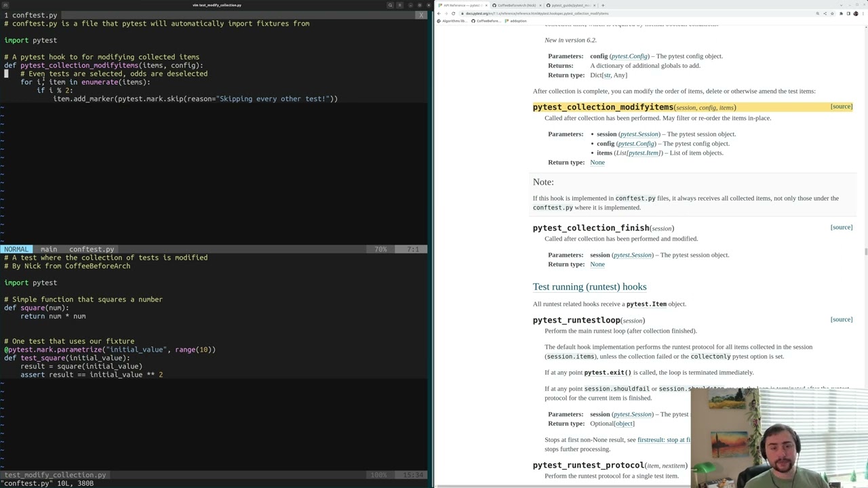
Task: Bookmark this page with the star icon
Action: (x=833, y=14)
